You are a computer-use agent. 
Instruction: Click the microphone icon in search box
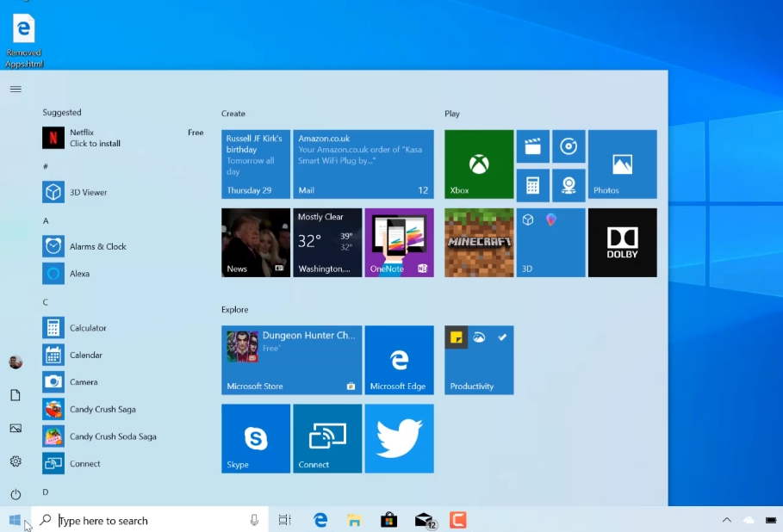[x=254, y=521]
